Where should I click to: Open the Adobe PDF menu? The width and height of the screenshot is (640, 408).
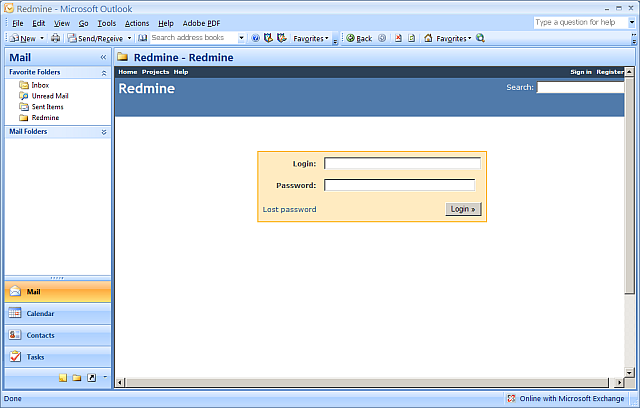tap(201, 23)
